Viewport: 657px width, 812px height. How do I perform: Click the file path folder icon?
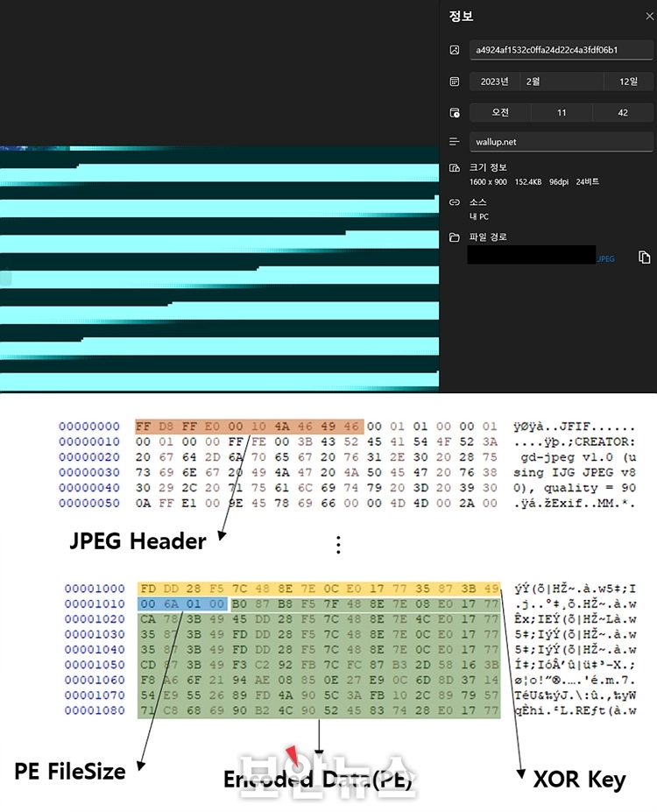pos(454,237)
